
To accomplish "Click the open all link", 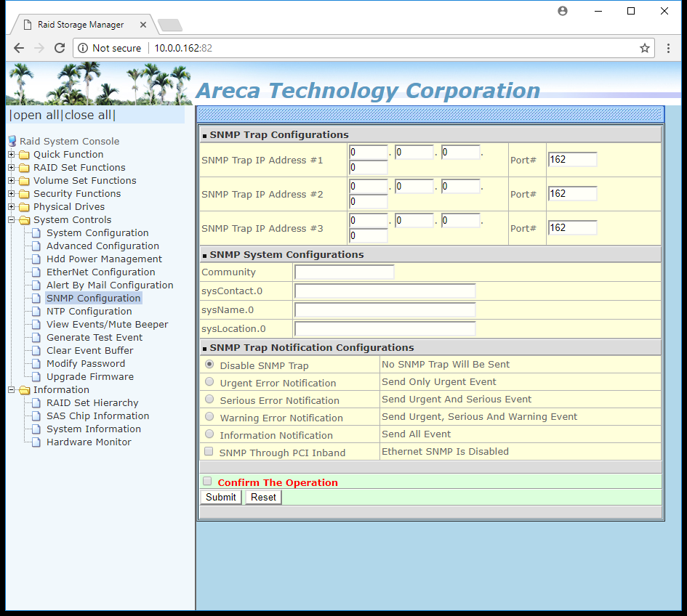I will click(36, 115).
